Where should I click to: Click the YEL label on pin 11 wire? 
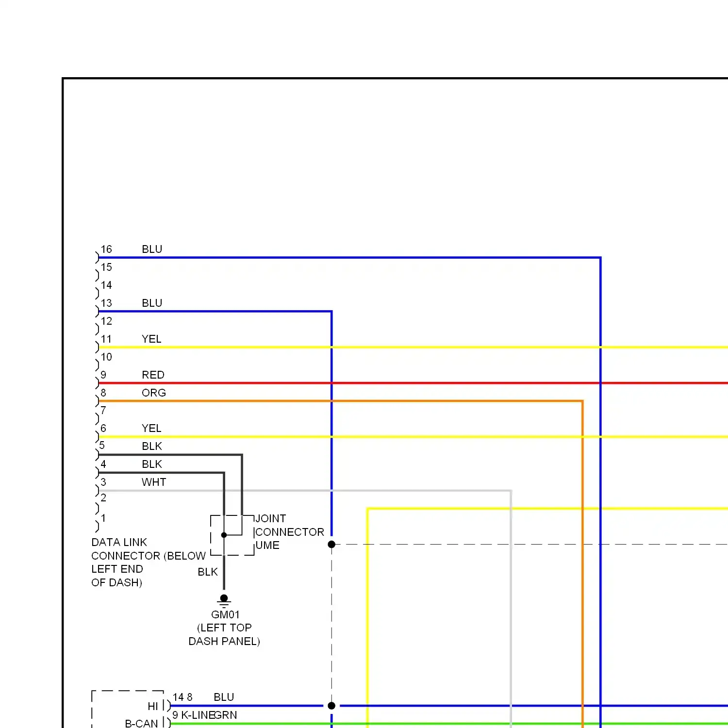click(x=151, y=339)
